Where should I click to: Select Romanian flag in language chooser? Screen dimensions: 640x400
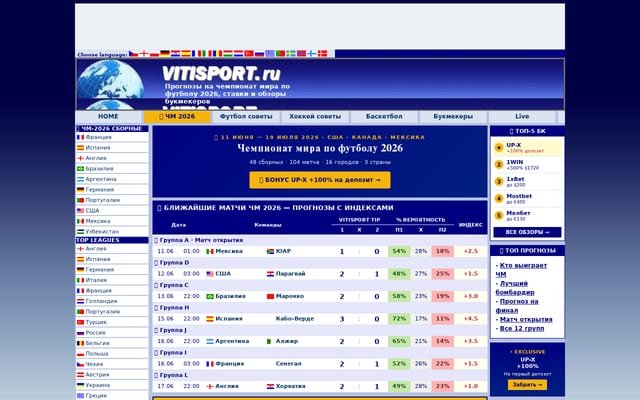pos(218,53)
